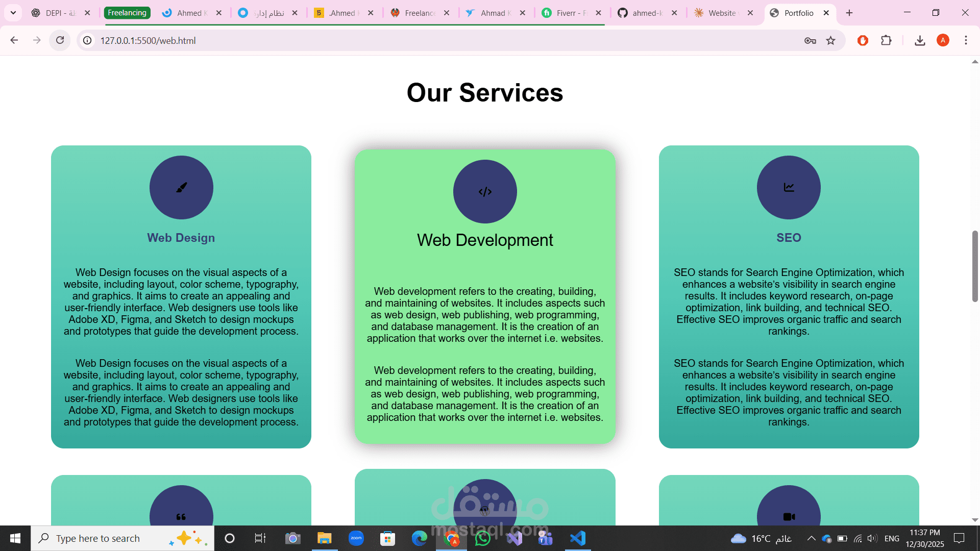Open the browser extensions puzzle icon
Viewport: 980px width, 551px height.
(886, 40)
